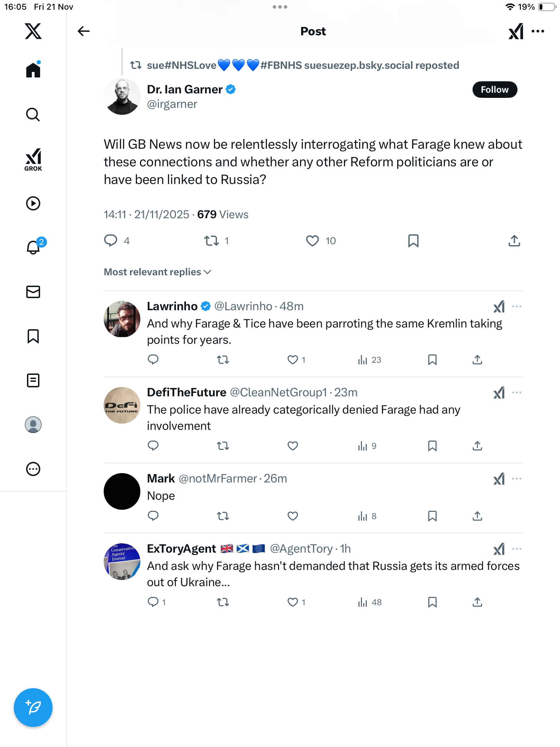Bookmark Dr. Ian Garner's main post
The image size is (560, 747).
pos(413,241)
